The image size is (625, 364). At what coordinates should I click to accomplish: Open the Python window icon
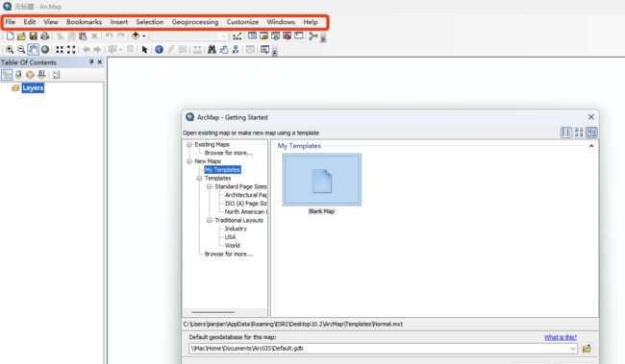(298, 36)
